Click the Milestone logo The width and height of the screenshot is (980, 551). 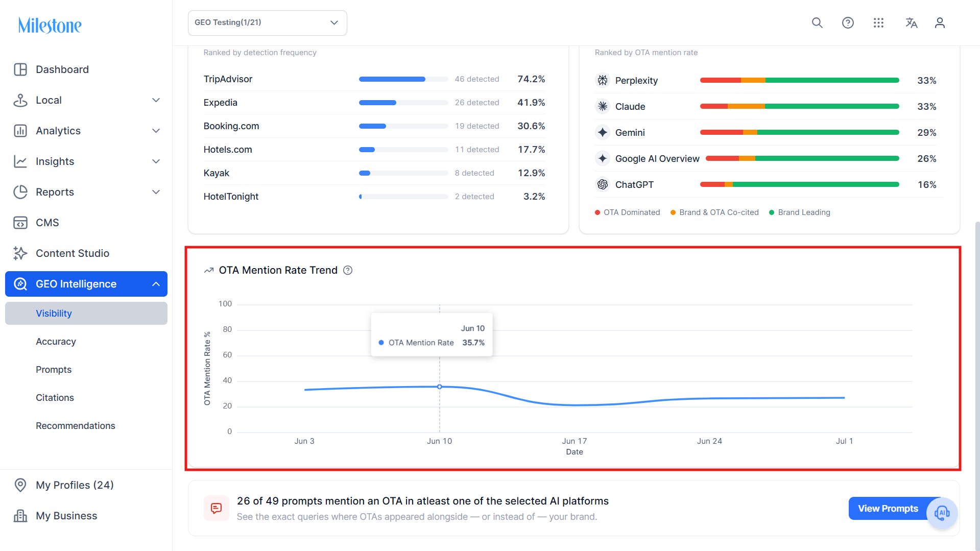click(50, 25)
